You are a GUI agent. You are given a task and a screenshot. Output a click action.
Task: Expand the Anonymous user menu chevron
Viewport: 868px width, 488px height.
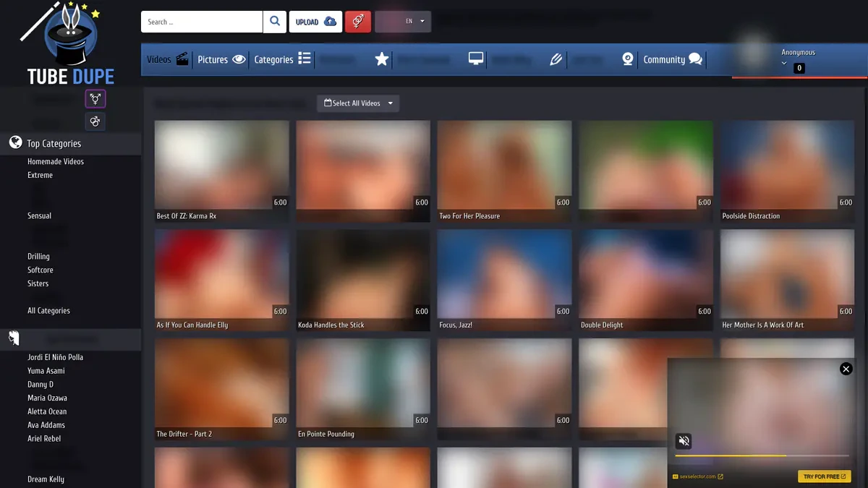784,64
